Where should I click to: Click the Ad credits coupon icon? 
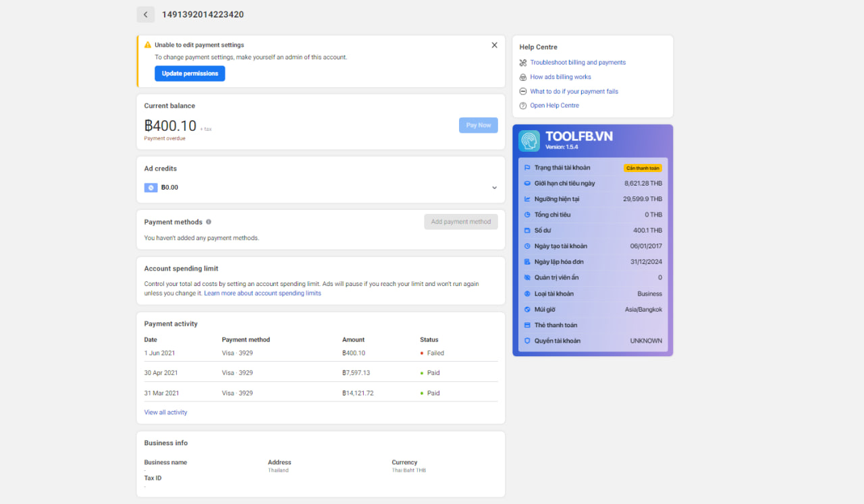tap(151, 188)
